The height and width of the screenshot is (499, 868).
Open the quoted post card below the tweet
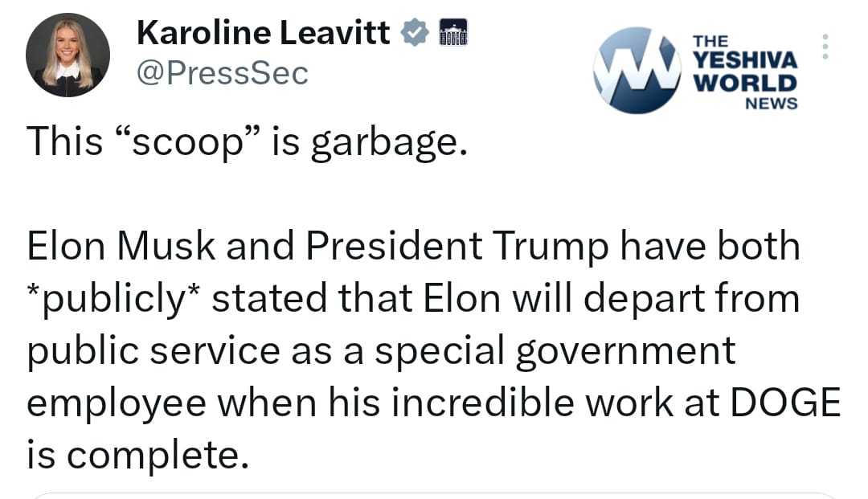[x=434, y=493]
